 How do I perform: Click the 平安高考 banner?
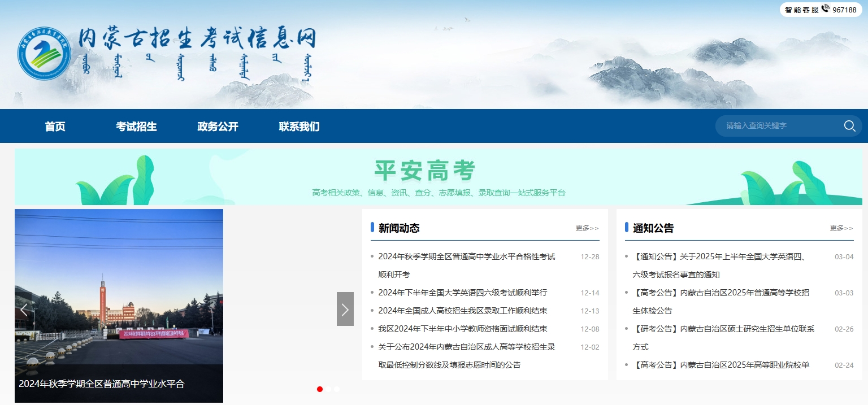click(x=438, y=177)
